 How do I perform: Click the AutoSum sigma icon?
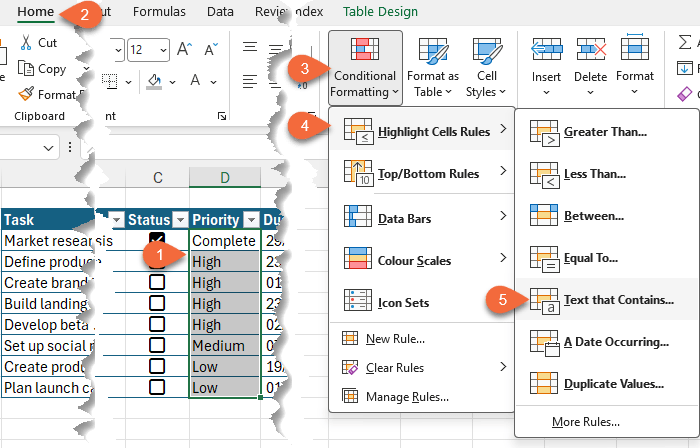click(x=684, y=42)
